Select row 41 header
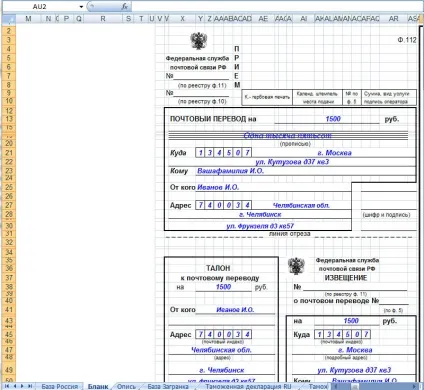The height and width of the screenshot is (390, 424). point(9,310)
